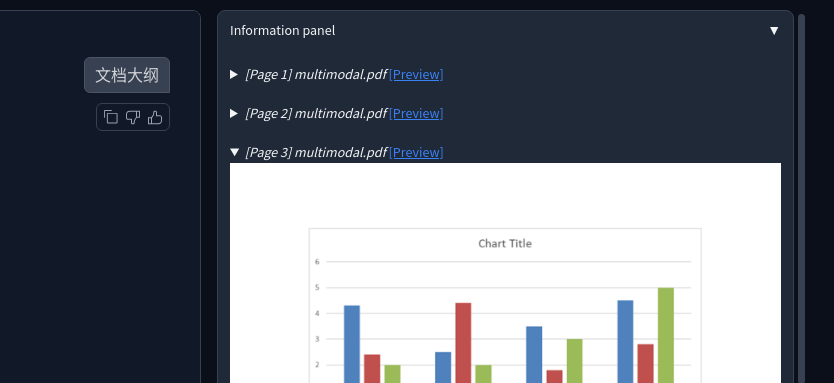Click the thumbs up like icon
The width and height of the screenshot is (834, 383).
pyautogui.click(x=155, y=117)
